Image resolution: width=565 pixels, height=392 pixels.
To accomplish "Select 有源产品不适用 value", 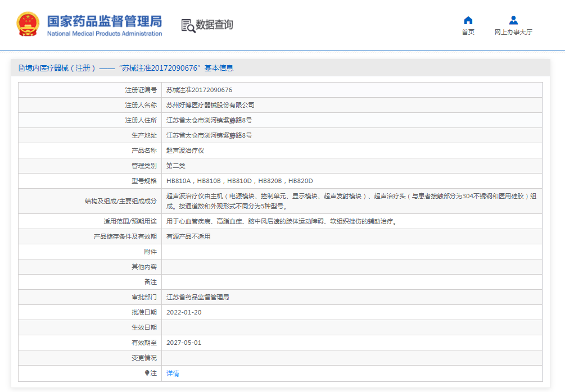I will 188,236.
